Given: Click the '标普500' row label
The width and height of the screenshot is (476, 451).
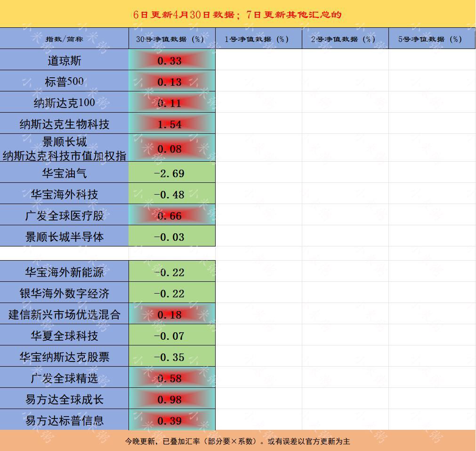Looking at the screenshot, I should [x=65, y=81].
